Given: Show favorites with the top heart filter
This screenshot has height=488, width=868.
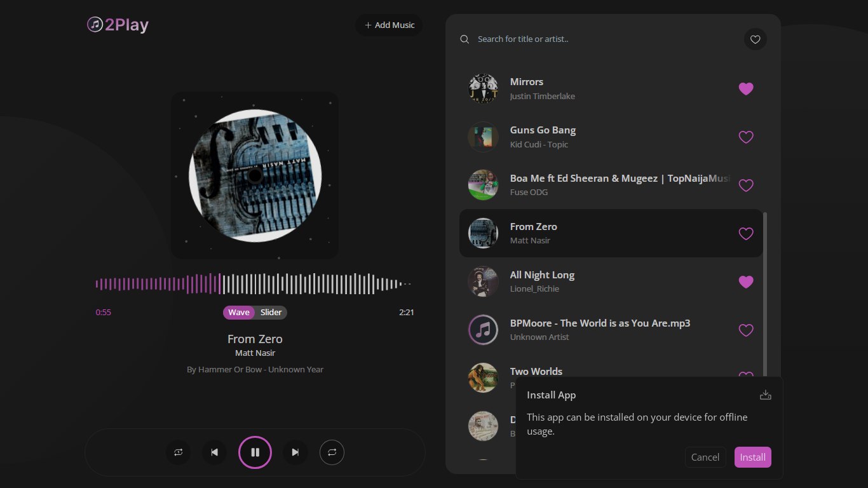Looking at the screenshot, I should click(755, 39).
